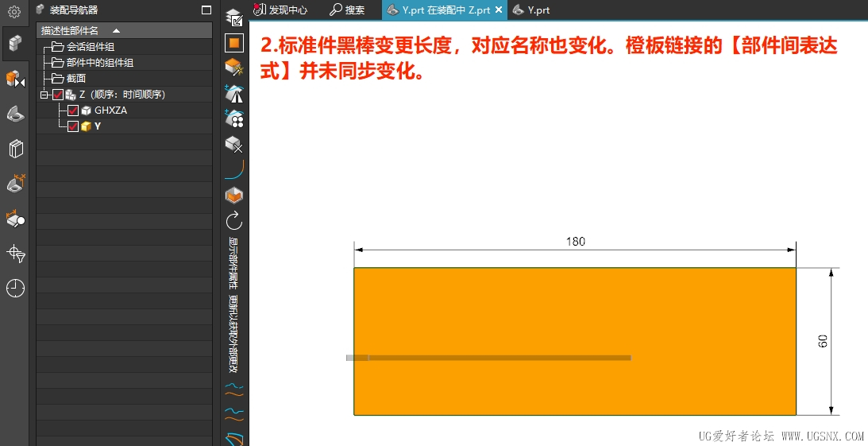This screenshot has width=868, height=446.
Task: Select the thin rod inside the plate
Action: 489,358
